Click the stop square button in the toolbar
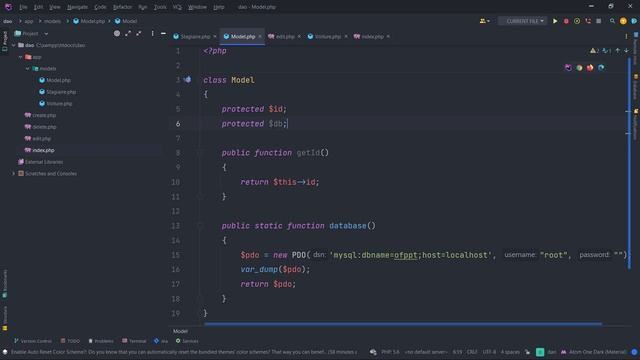This screenshot has height=360, width=640. (598, 21)
